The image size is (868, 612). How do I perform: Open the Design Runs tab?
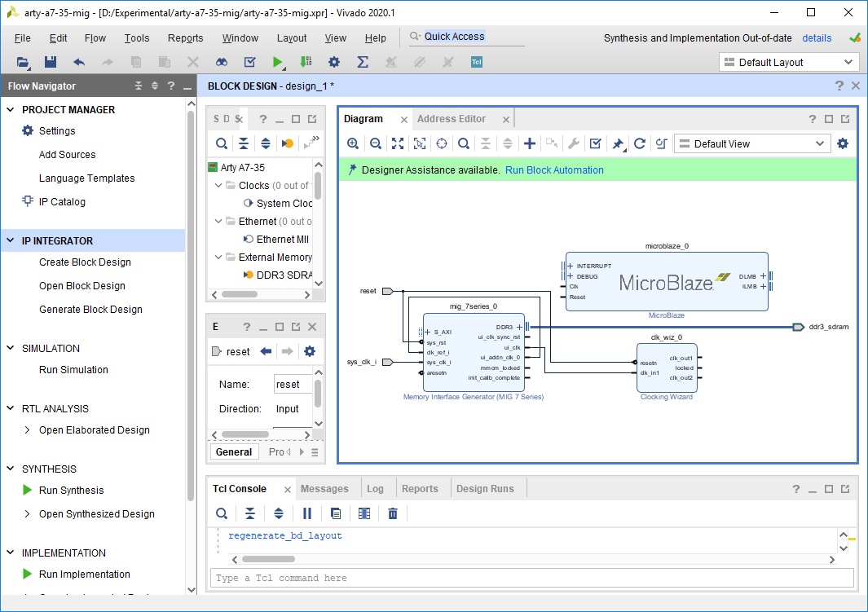coord(485,489)
